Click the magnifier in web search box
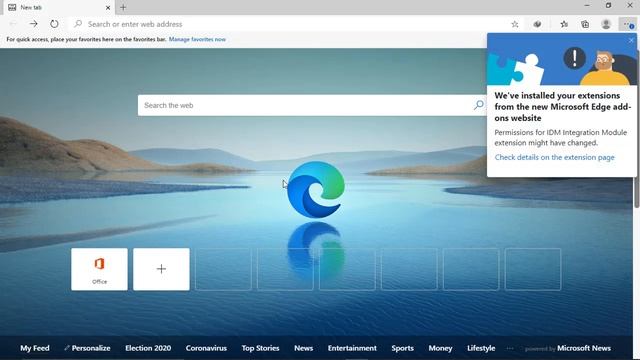 pyautogui.click(x=478, y=105)
